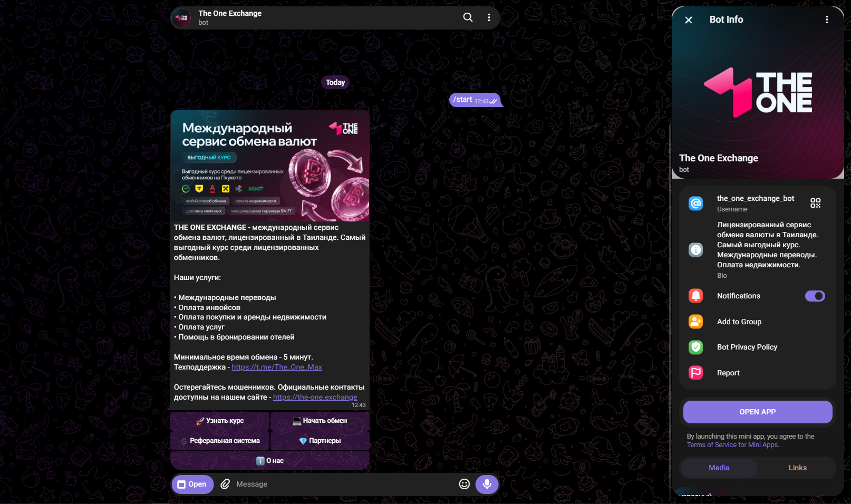
Task: Open Terms of Service for Mini Apps
Action: tap(732, 445)
